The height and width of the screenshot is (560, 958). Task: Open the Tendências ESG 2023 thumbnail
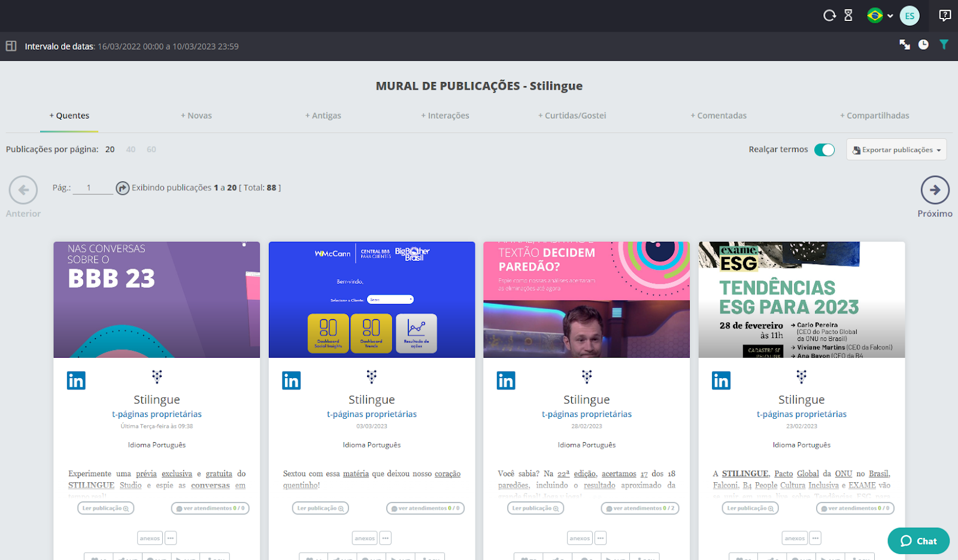[801, 300]
